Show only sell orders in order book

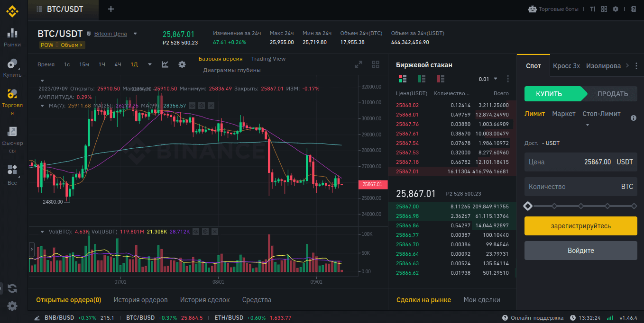coord(440,79)
